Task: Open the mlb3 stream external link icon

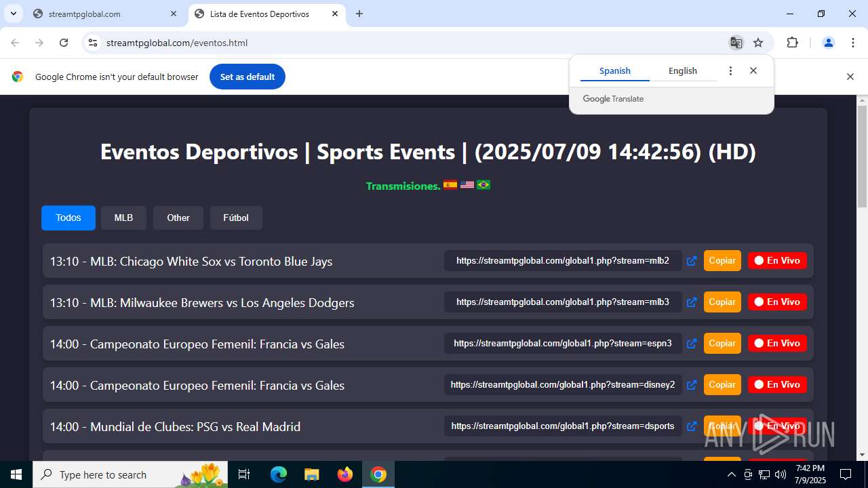Action: click(x=692, y=302)
